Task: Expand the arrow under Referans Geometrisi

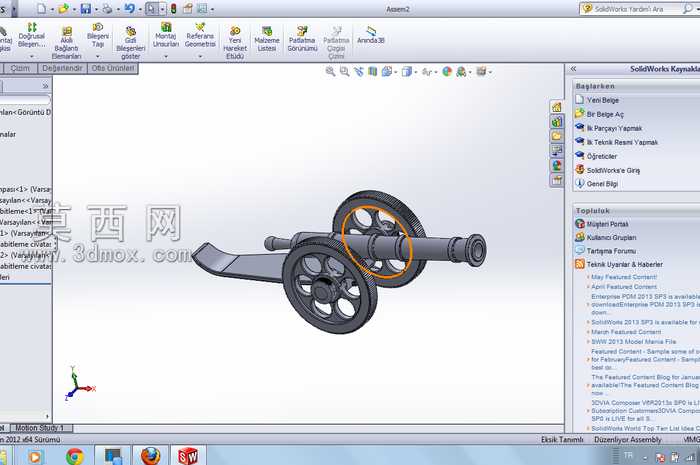Action: pyautogui.click(x=200, y=57)
